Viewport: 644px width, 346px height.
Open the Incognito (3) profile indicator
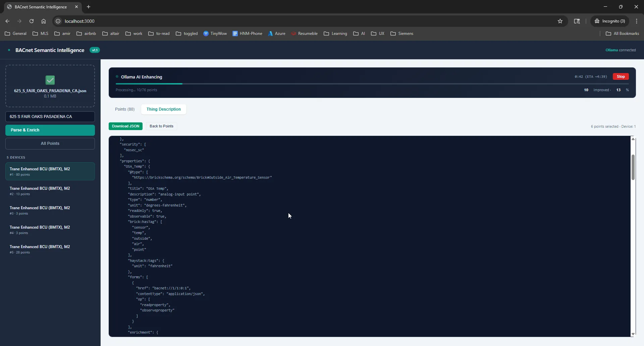pyautogui.click(x=610, y=21)
